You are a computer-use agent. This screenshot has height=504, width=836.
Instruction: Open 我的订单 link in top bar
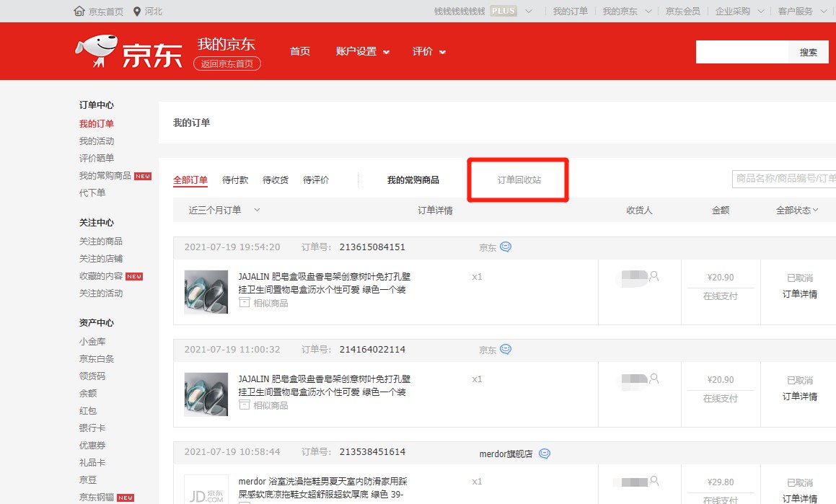pyautogui.click(x=570, y=12)
